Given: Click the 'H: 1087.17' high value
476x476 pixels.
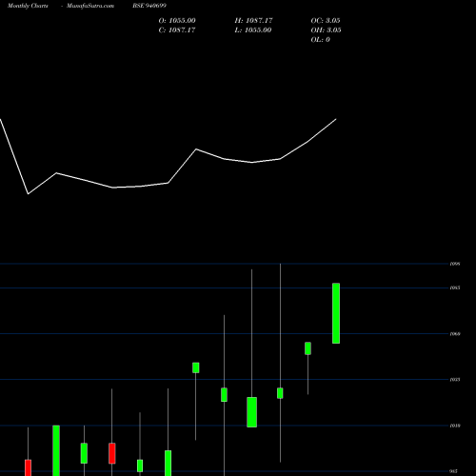Looking at the screenshot, I should click(253, 21).
